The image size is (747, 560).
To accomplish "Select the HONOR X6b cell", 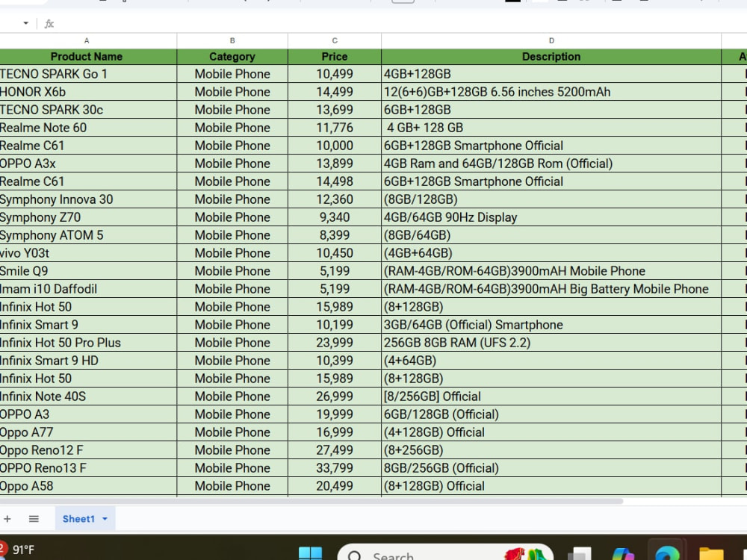I will (x=88, y=92).
